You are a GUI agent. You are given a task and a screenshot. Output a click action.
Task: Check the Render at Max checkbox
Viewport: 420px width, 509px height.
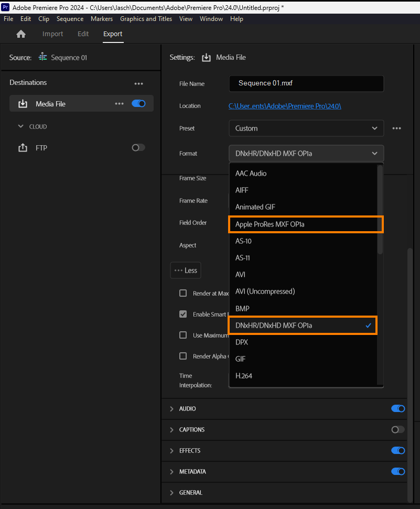(183, 293)
